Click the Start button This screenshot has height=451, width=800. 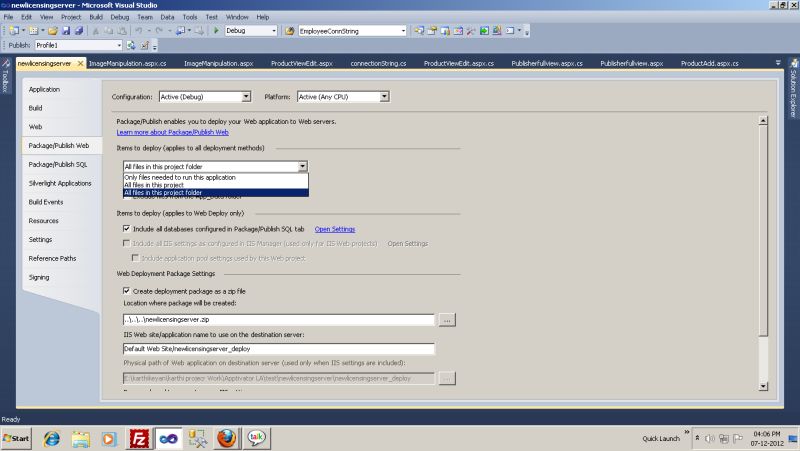coord(16,438)
